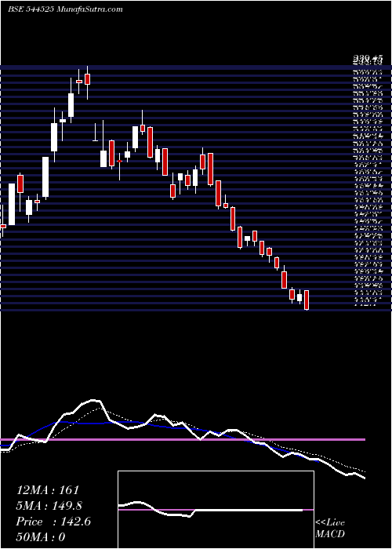Click the <<Live MACD label
Screen dimensions: 392x549
[330, 529]
